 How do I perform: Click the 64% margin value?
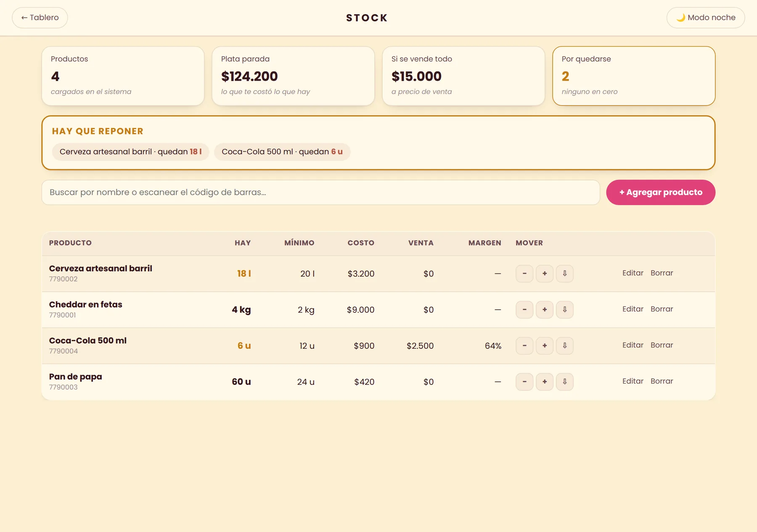coord(493,346)
